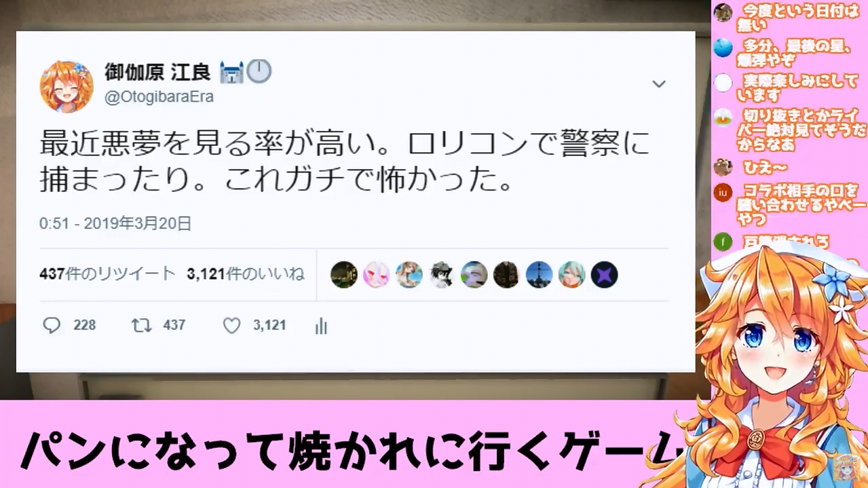The image size is (868, 488).
Task: Click the blue circle chat user avatar
Action: [x=723, y=48]
